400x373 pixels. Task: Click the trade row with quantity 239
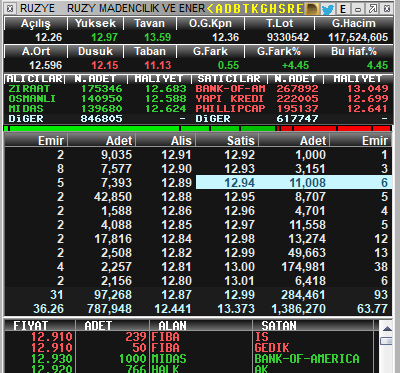pos(189,337)
